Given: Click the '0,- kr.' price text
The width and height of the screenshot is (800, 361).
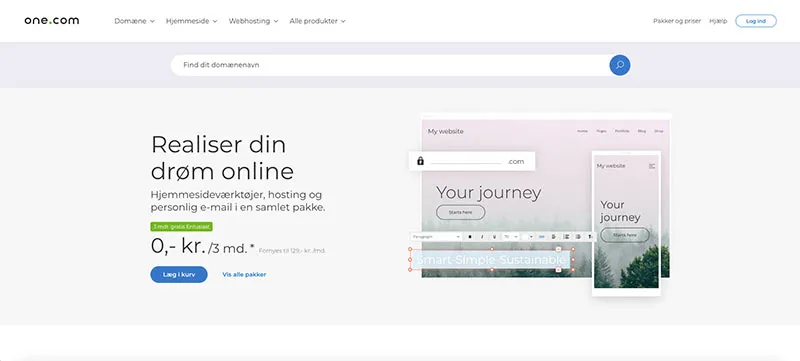Looking at the screenshot, I should click(178, 246).
